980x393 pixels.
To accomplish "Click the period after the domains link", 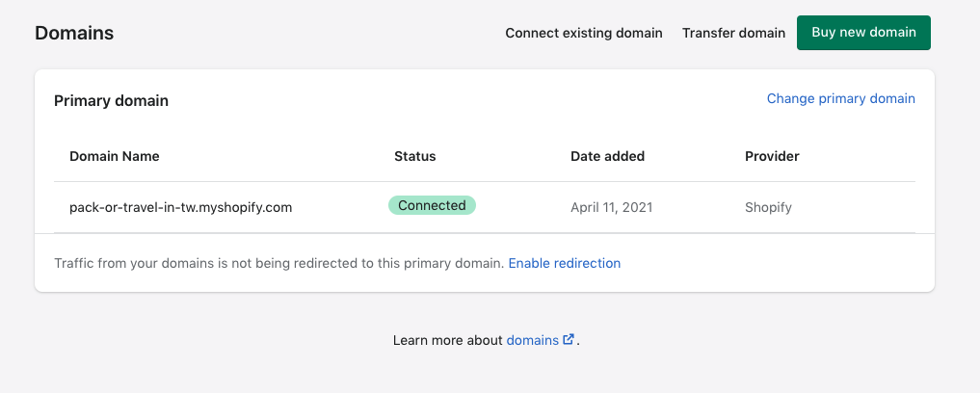I will pos(578,341).
